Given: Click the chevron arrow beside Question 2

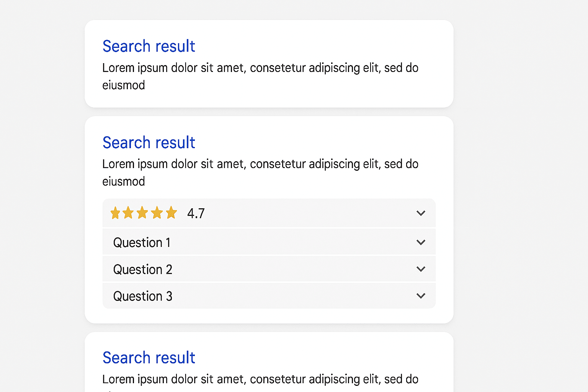Looking at the screenshot, I should (421, 269).
